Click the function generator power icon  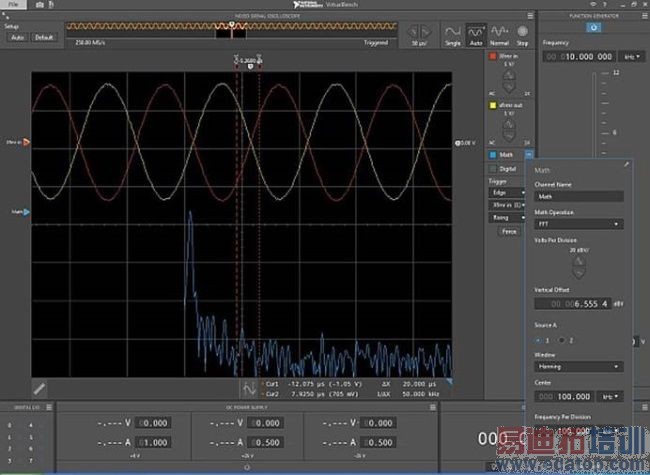[x=594, y=27]
